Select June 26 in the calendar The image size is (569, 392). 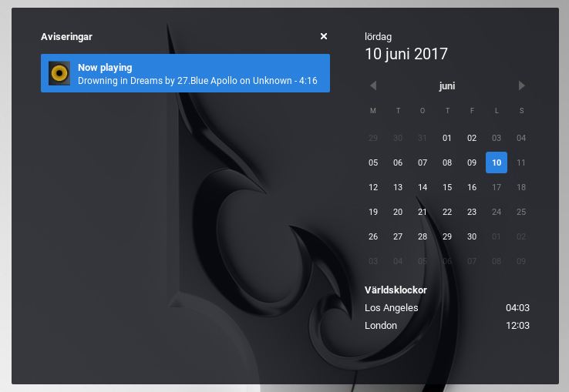pyautogui.click(x=373, y=236)
